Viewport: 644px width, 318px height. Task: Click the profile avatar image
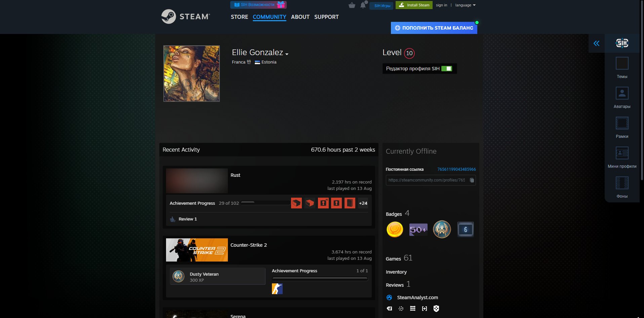(192, 74)
